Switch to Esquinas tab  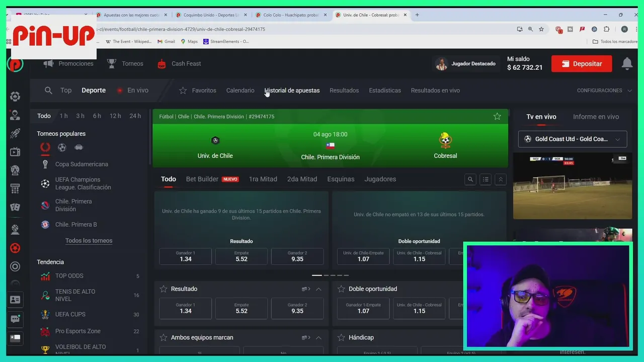341,179
